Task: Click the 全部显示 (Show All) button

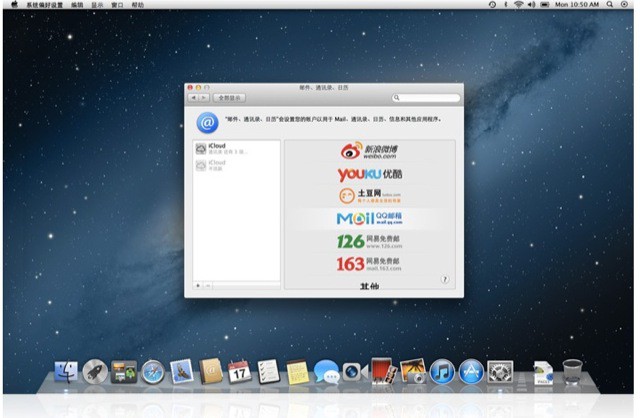Action: pyautogui.click(x=229, y=98)
